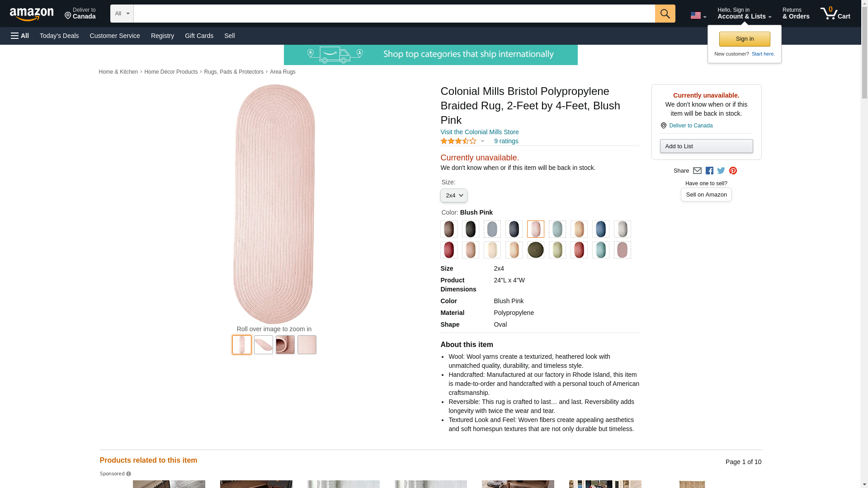Image resolution: width=868 pixels, height=488 pixels.
Task: View the curled rug close-up thumbnail
Action: [x=285, y=345]
